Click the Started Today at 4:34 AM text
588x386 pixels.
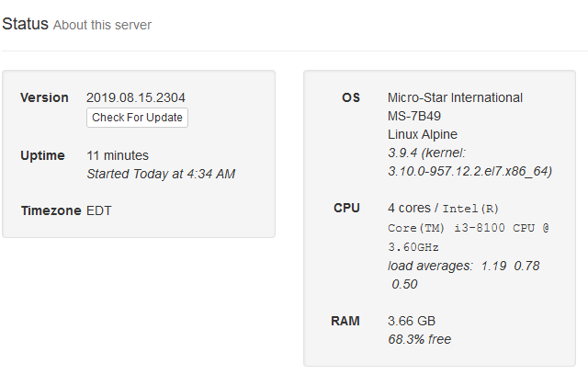[161, 174]
